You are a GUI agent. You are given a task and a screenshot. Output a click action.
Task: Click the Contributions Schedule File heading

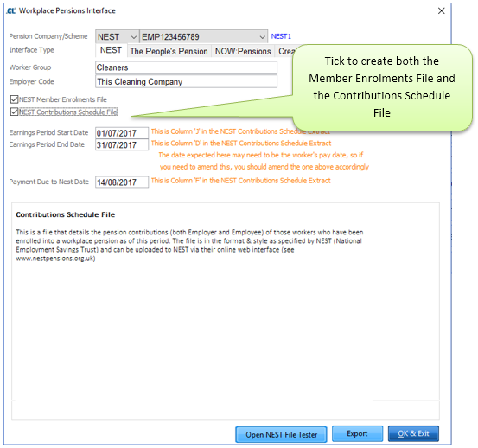(x=65, y=214)
